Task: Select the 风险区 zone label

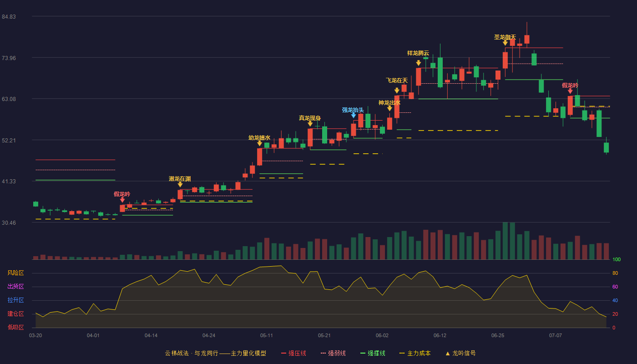Action: [16, 273]
